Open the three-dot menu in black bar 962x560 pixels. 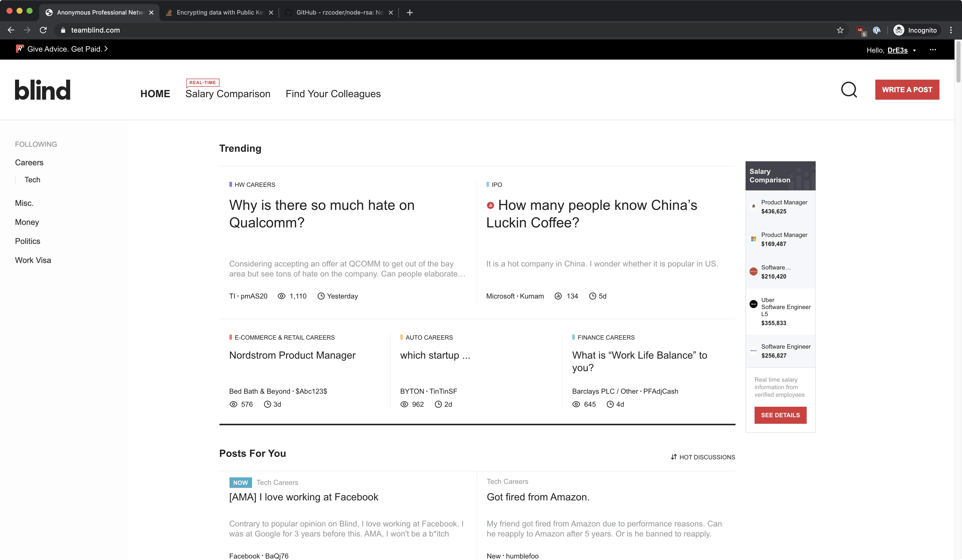(933, 50)
